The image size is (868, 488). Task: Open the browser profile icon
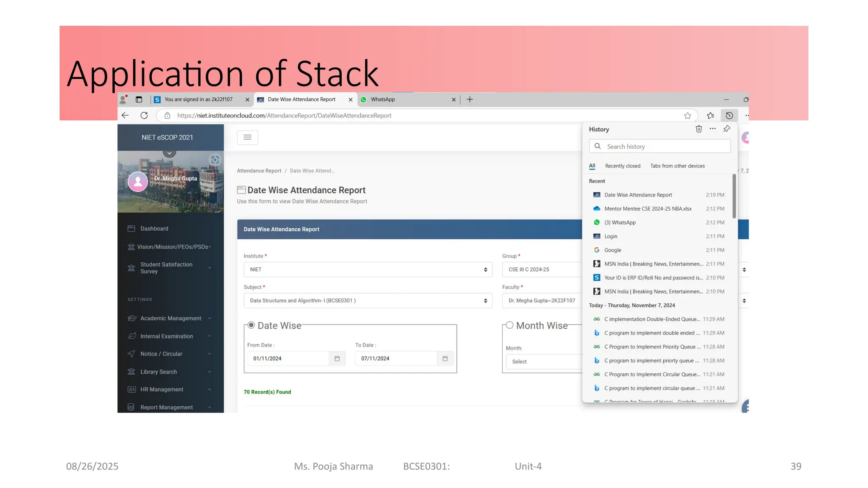pyautogui.click(x=123, y=100)
